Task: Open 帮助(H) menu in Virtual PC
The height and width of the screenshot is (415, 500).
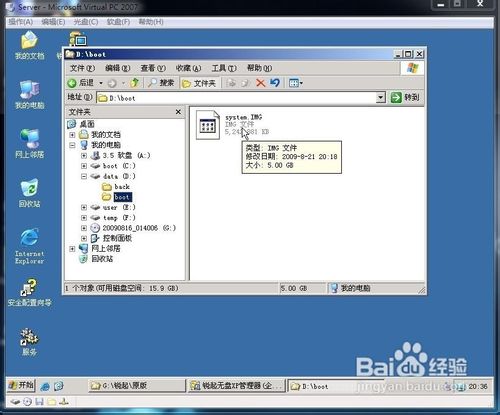Action: pos(151,22)
